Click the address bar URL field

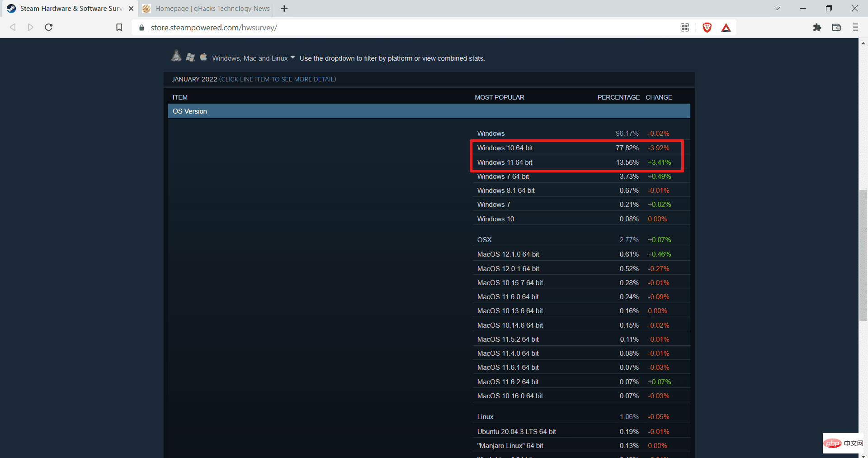(x=407, y=28)
